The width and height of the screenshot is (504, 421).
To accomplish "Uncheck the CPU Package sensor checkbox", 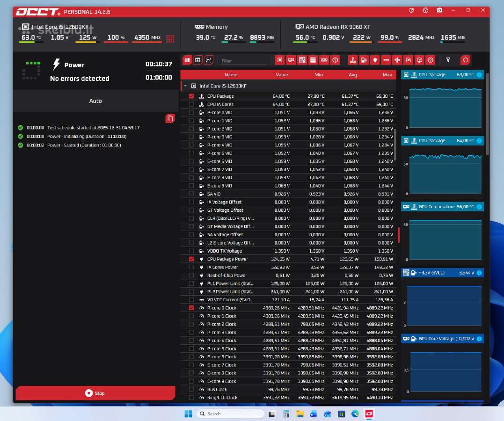I will 191,96.
